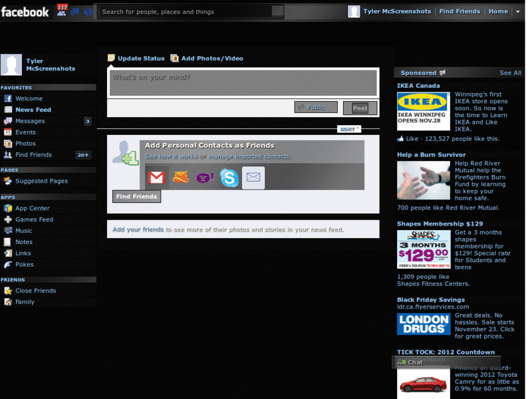This screenshot has height=399, width=532.
Task: Click the Sponsored megaphone icon
Action: click(x=442, y=72)
